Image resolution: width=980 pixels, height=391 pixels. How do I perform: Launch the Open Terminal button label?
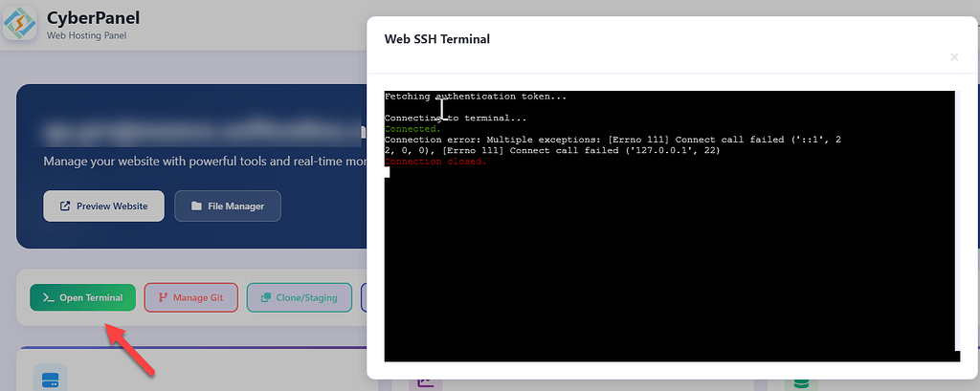coord(91,298)
